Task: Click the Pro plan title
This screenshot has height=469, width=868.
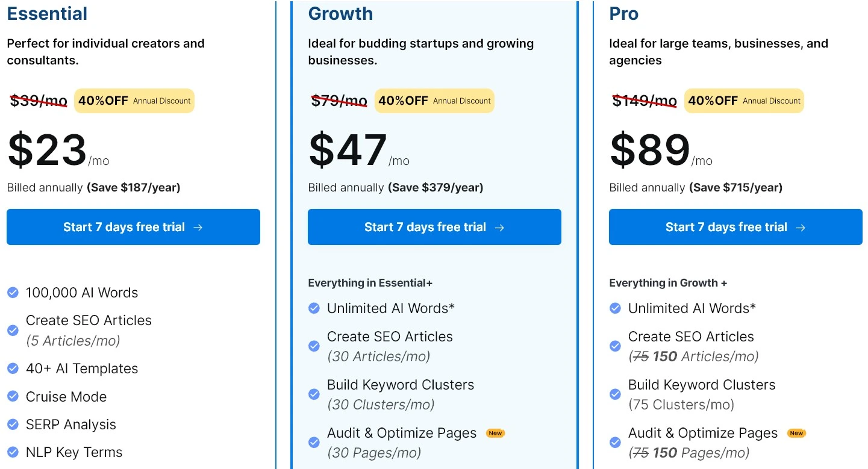Action: [623, 14]
